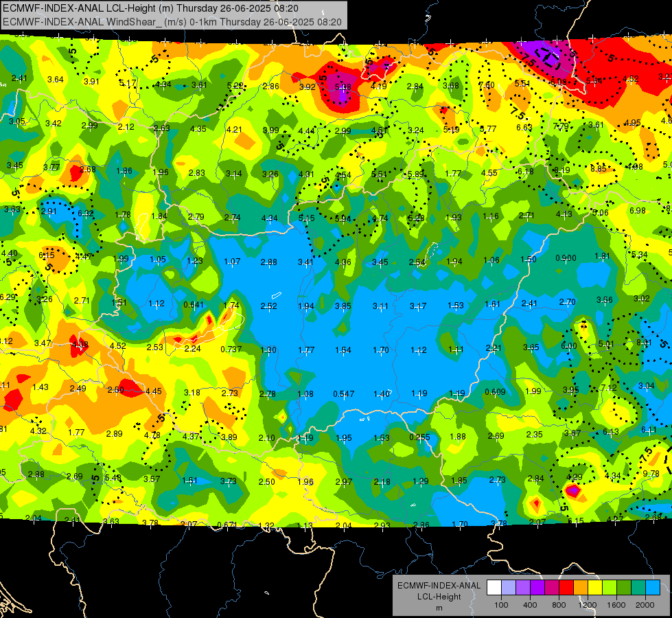Click the wind shear value 0.609
The height and width of the screenshot is (618, 672).
click(x=495, y=391)
